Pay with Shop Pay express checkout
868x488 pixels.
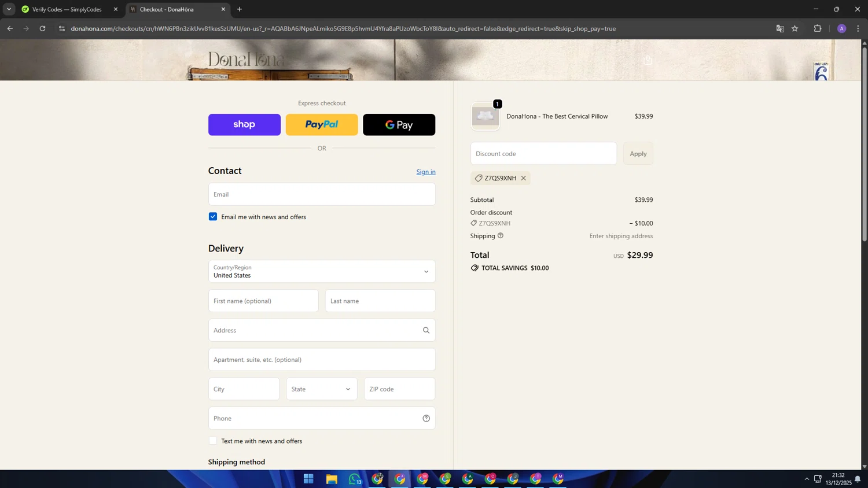tap(244, 124)
